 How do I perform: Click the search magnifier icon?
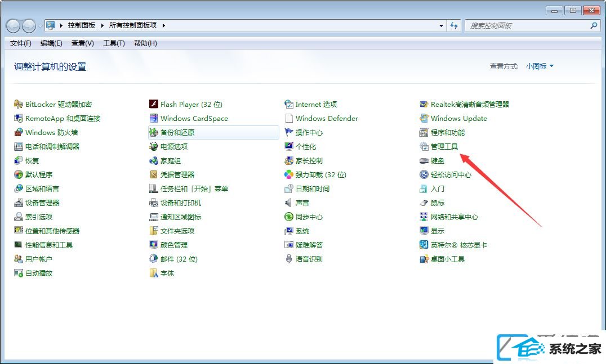594,25
